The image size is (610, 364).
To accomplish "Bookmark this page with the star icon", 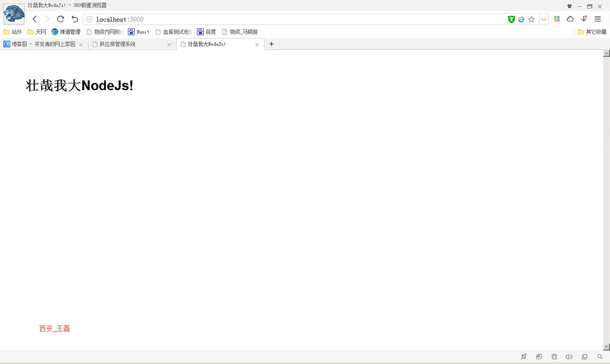I will point(532,19).
